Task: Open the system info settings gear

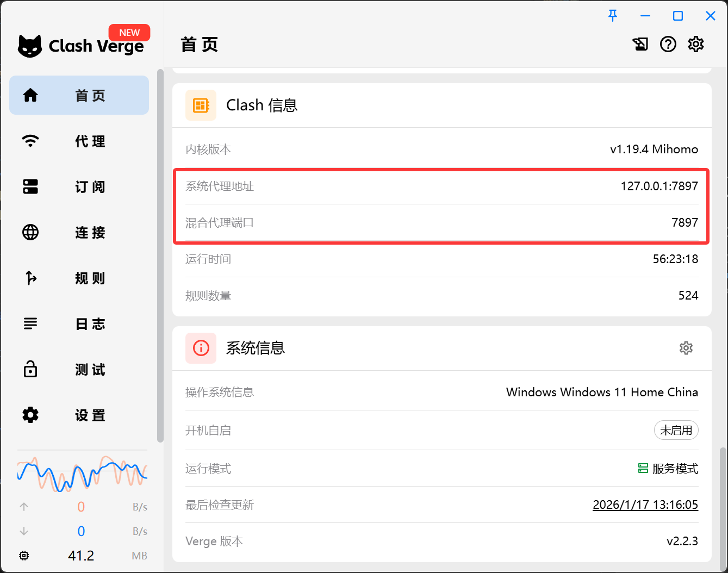Action: pos(686,348)
